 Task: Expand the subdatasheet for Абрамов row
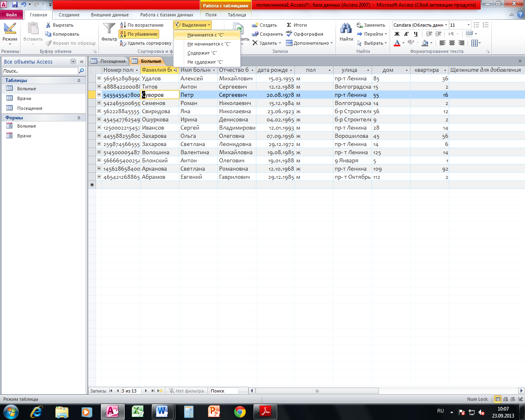pos(99,176)
